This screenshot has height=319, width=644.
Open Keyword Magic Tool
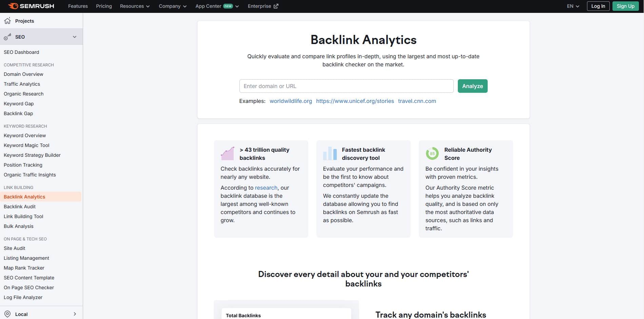click(26, 145)
